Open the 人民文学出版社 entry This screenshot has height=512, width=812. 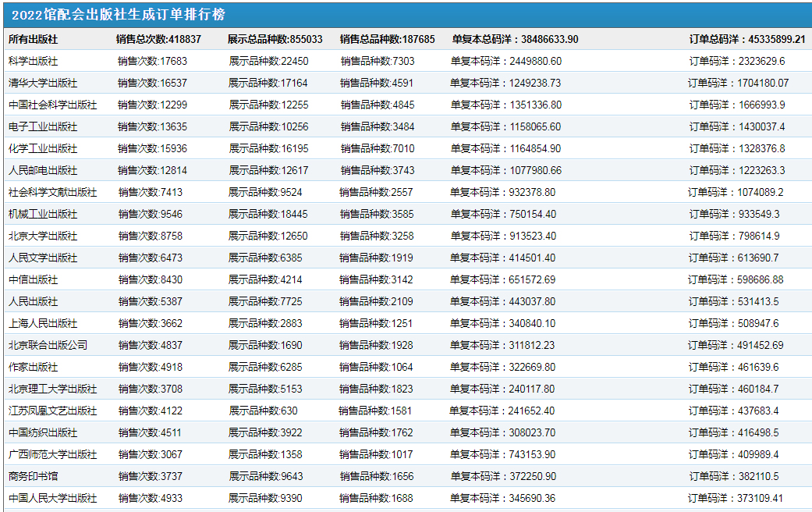click(x=43, y=258)
